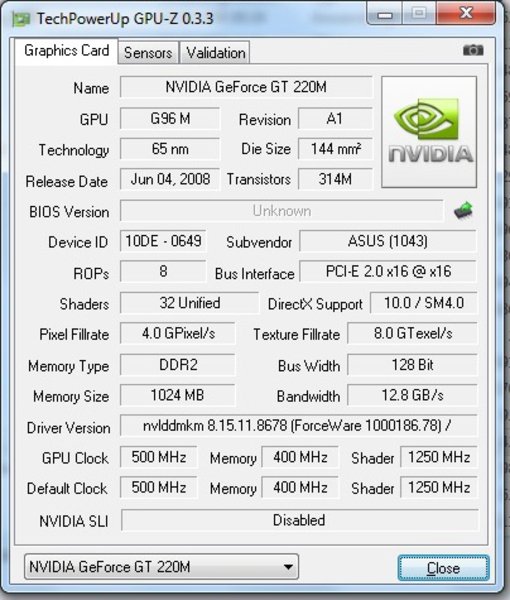Screen dimensions: 510x600
Task: Click the GPU field G96 M
Action: click(x=170, y=119)
